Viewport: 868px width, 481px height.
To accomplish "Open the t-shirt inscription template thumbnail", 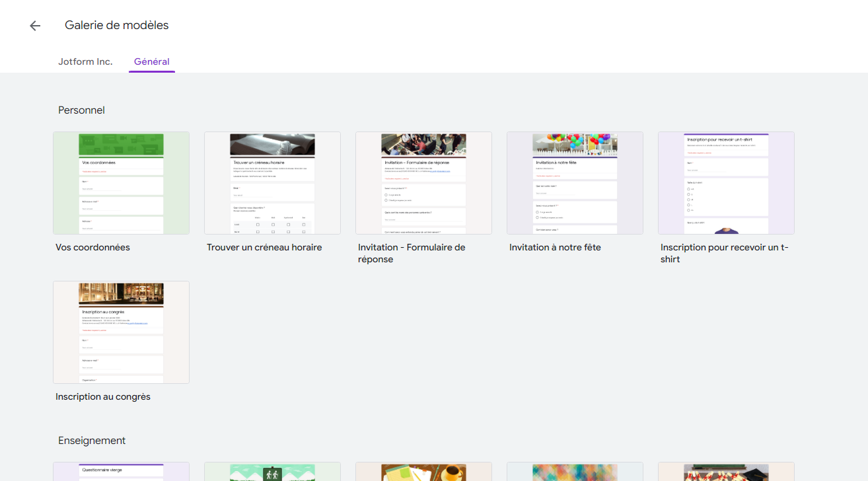I will pyautogui.click(x=726, y=183).
